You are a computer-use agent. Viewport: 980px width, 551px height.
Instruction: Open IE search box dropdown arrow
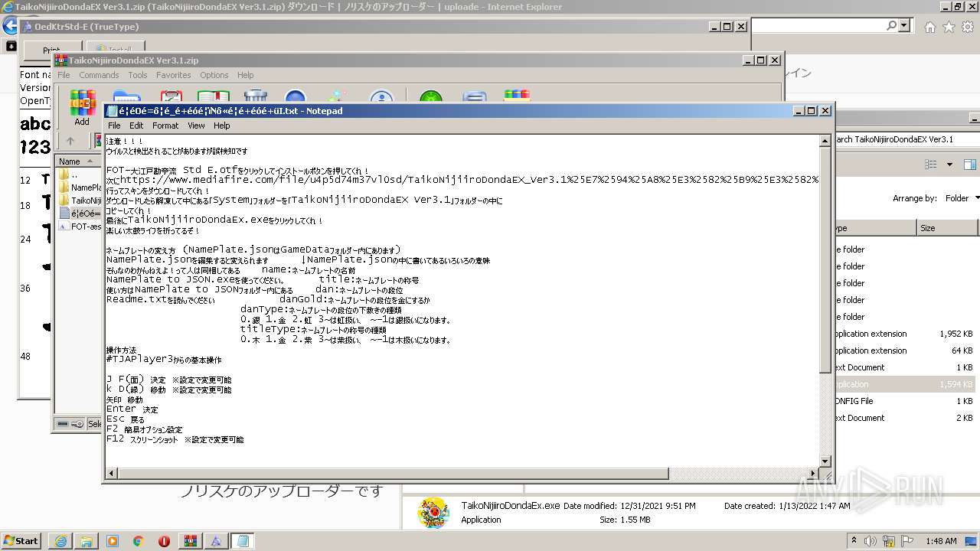point(904,25)
